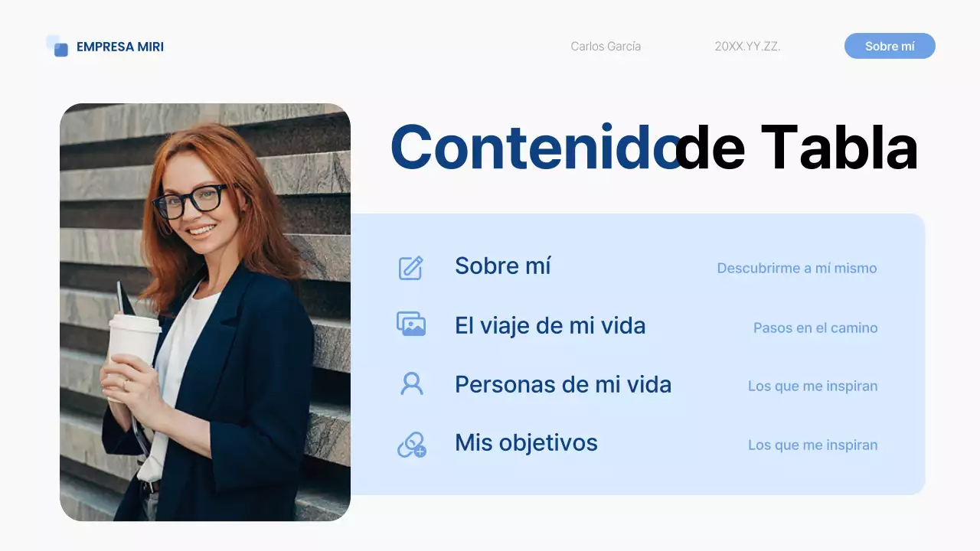The width and height of the screenshot is (980, 551).
Task: Click the Empresa Miri logo squares
Action: (57, 46)
